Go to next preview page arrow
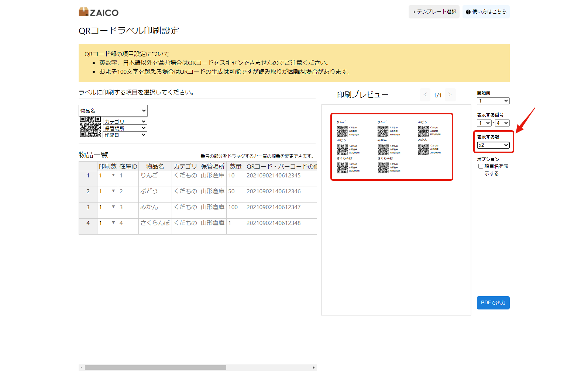Viewport: 588px width, 374px height. click(450, 95)
